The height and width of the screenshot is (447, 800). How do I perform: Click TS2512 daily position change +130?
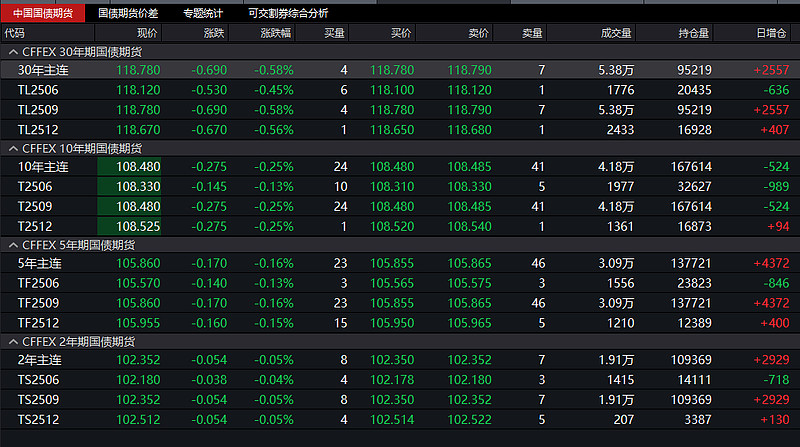(x=774, y=419)
